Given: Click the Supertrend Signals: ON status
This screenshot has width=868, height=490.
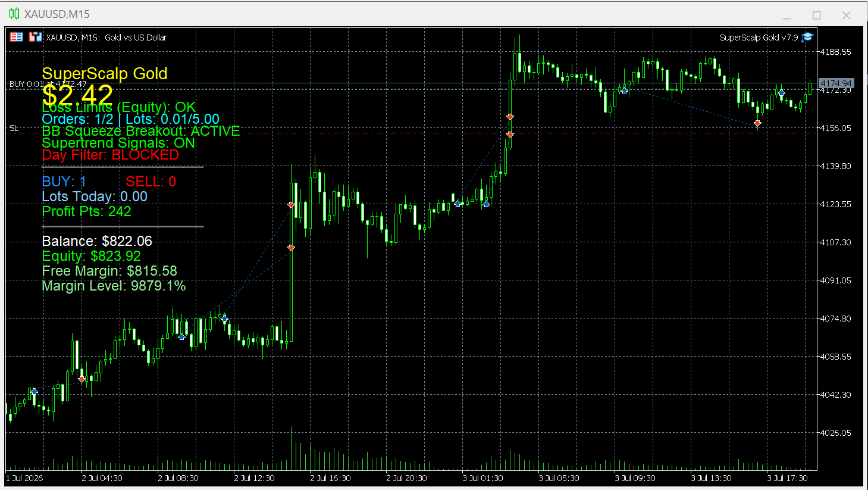Looking at the screenshot, I should tap(118, 143).
